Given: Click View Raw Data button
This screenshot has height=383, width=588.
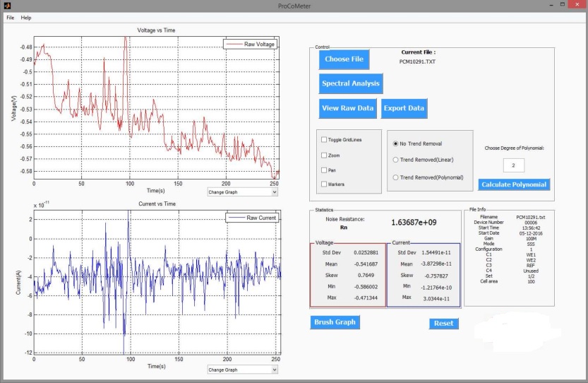Looking at the screenshot, I should click(347, 108).
